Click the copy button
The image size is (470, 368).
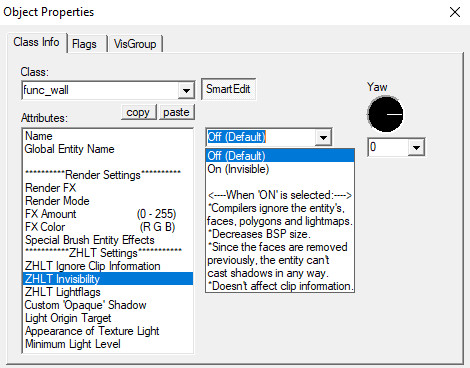tap(138, 112)
